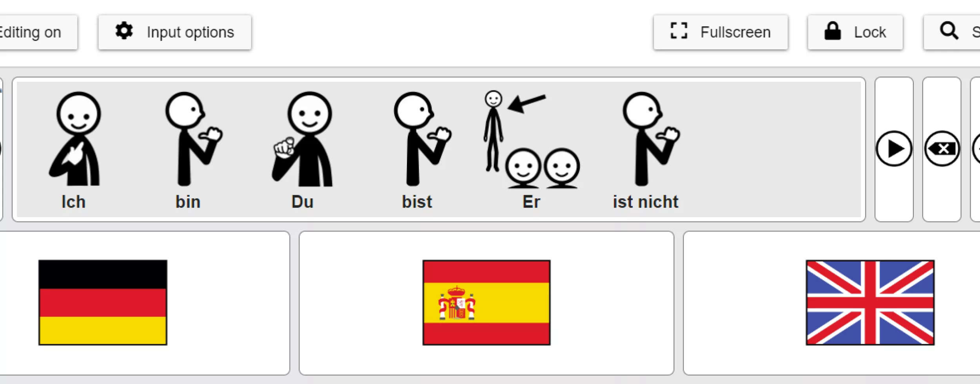This screenshot has width=980, height=384.
Task: Click the backspace delete-last-word icon
Action: [942, 149]
